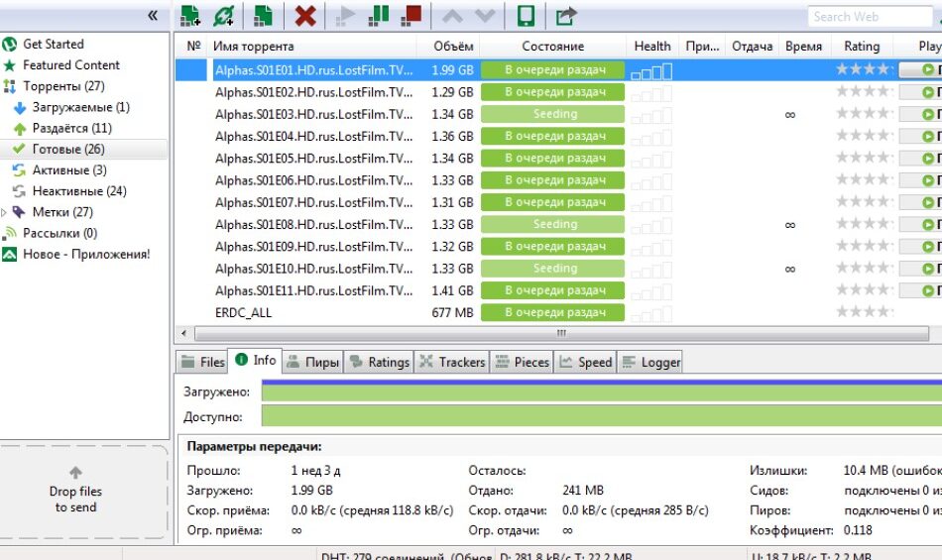Select Загружаемые (1) category

[80, 107]
